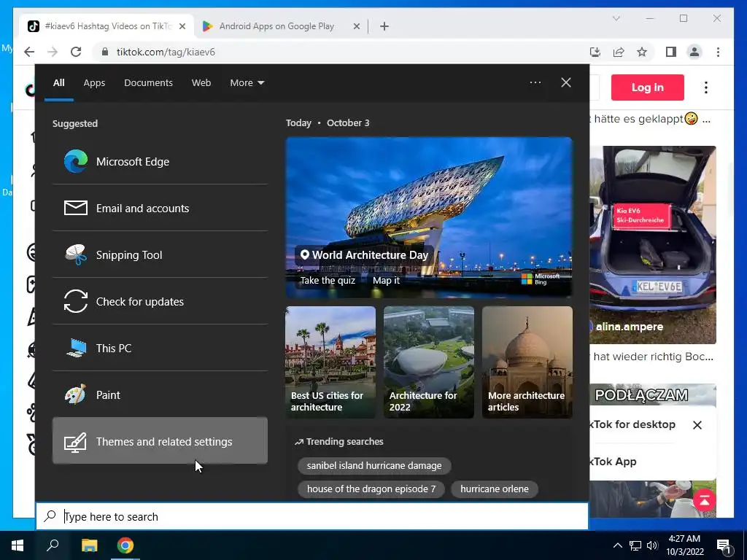This screenshot has width=747, height=560.
Task: Close the Android Apps on Google Play tab
Action: click(356, 26)
